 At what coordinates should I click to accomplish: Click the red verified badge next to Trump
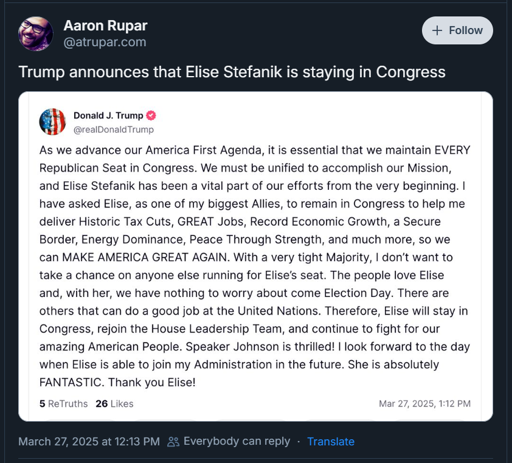click(151, 115)
